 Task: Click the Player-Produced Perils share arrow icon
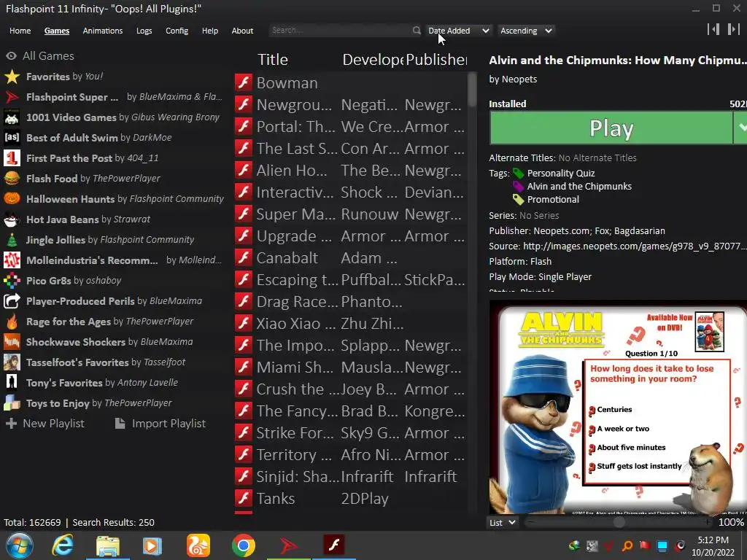click(x=12, y=301)
